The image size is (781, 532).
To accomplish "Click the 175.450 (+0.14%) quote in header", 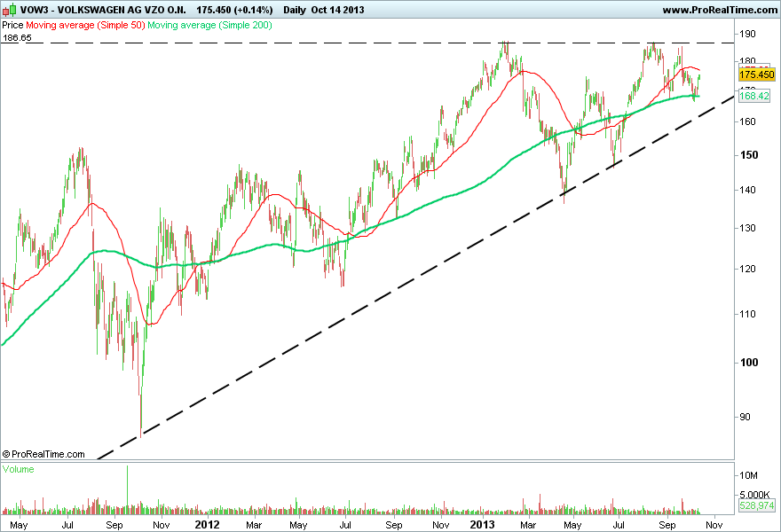I will pos(234,10).
